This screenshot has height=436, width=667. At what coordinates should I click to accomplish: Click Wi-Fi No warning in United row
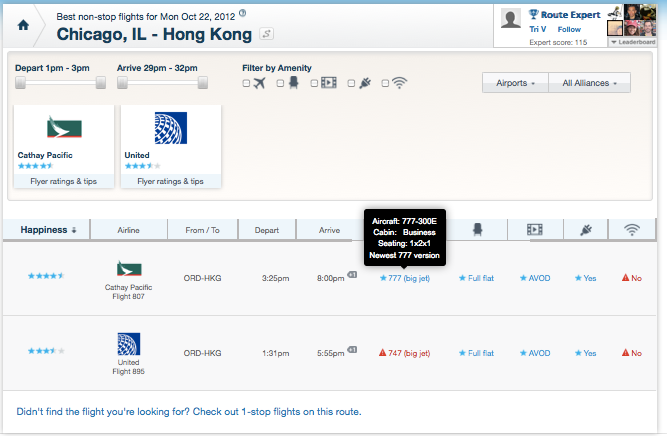(632, 353)
